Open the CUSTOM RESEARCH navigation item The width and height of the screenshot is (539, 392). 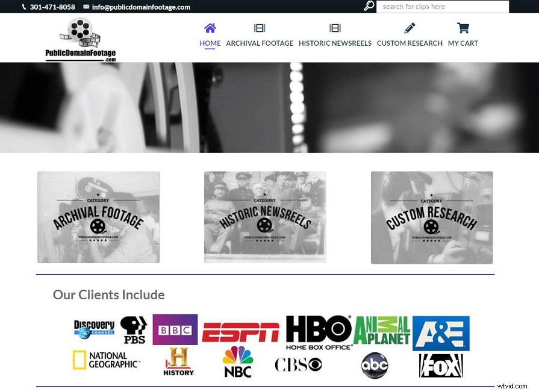click(x=410, y=43)
